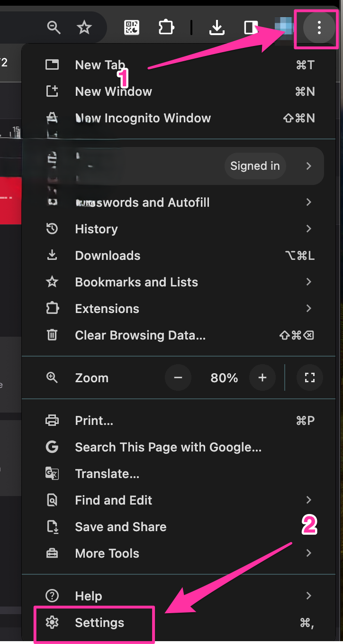Decrease zoom with the minus button

[x=178, y=378]
